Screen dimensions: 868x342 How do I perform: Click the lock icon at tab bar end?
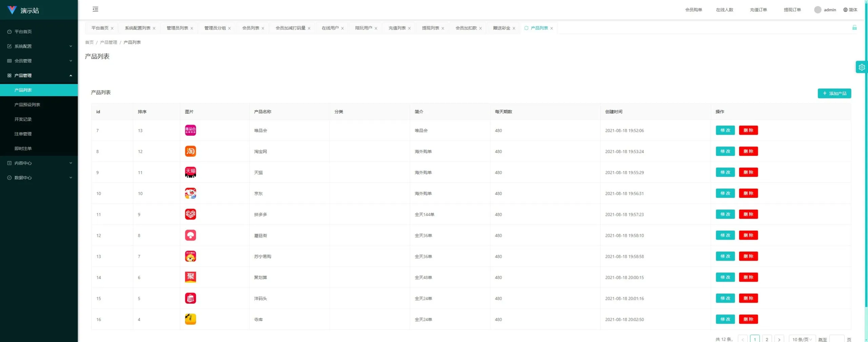point(854,28)
